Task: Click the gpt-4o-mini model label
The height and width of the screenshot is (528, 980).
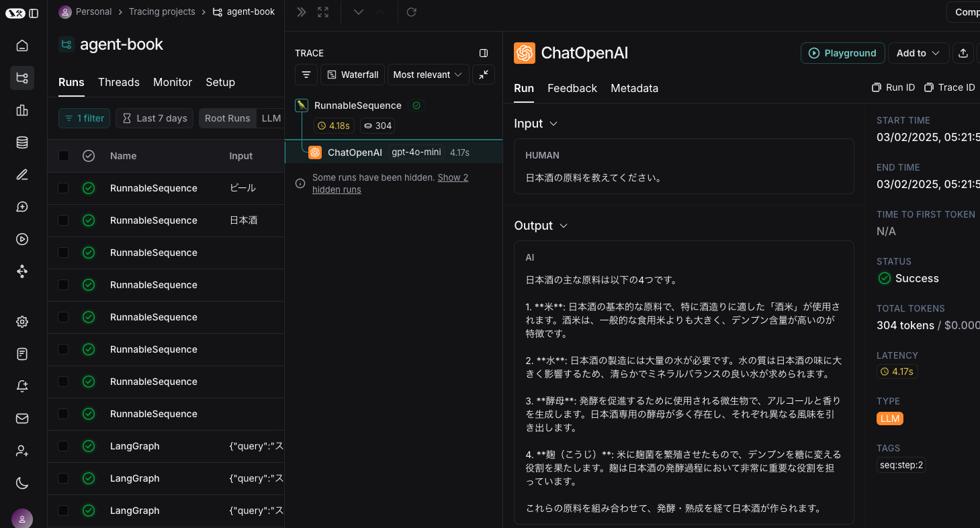Action: tap(416, 152)
